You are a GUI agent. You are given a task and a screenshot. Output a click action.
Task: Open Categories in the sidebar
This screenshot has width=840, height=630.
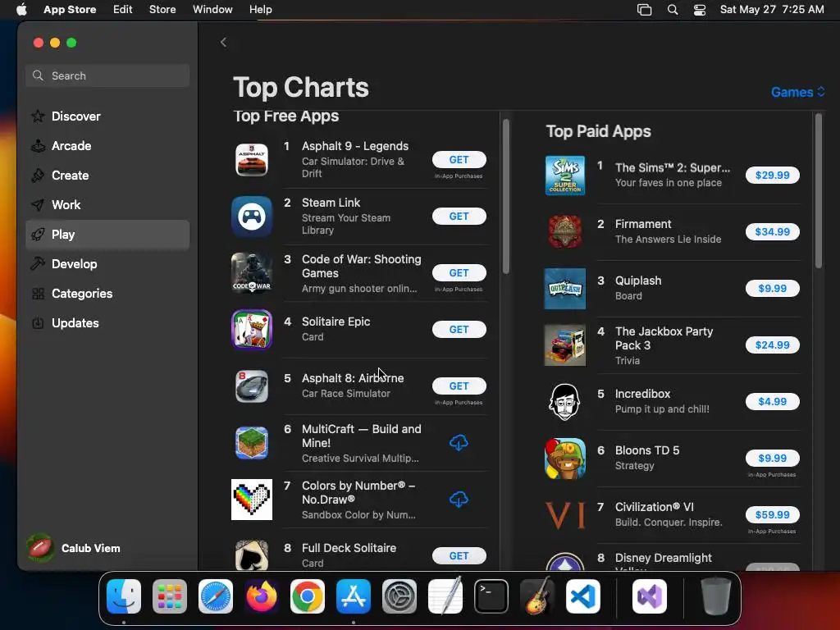(x=107, y=294)
